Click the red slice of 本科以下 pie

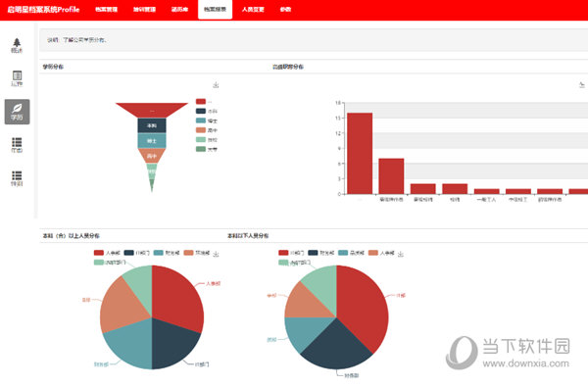click(x=362, y=308)
